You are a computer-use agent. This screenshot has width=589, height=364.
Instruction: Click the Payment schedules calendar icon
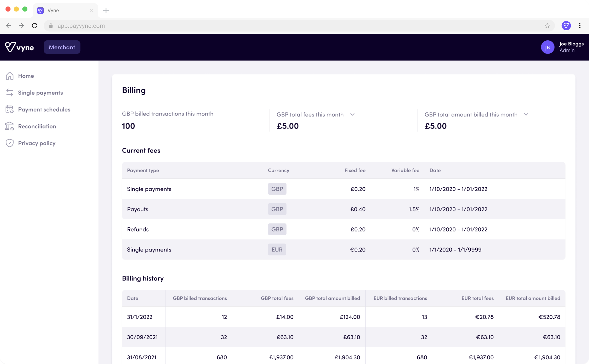coord(10,109)
